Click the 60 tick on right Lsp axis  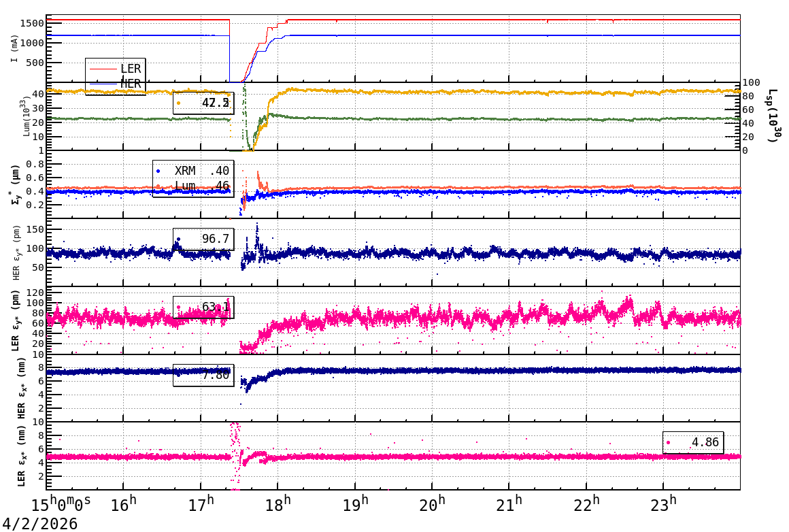[x=748, y=110]
